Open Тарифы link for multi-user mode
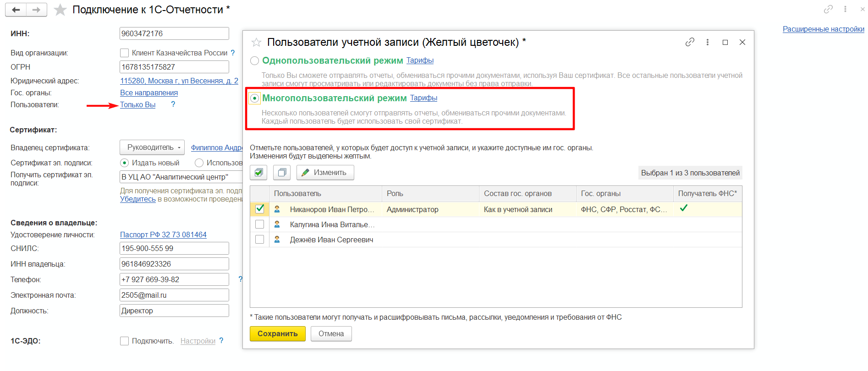The width and height of the screenshot is (868, 371). (423, 98)
